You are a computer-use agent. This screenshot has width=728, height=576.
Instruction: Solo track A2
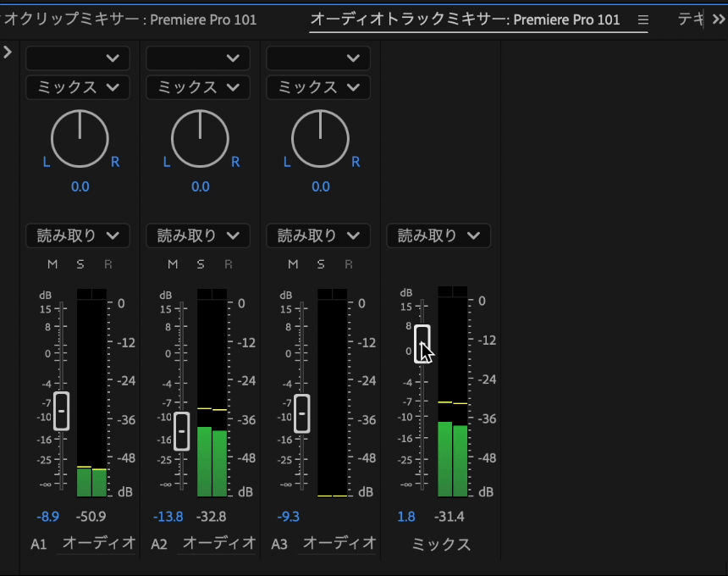click(199, 263)
